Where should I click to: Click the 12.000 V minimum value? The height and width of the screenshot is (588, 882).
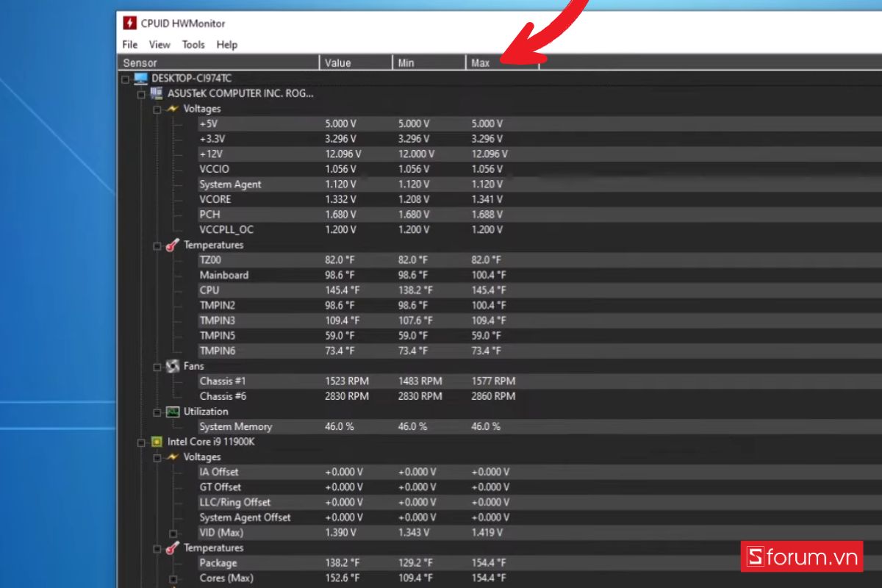click(x=417, y=154)
